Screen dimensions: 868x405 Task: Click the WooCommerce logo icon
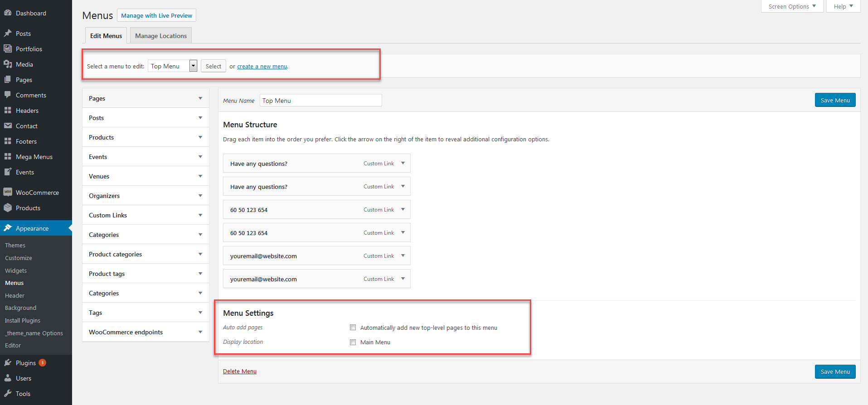(8, 192)
